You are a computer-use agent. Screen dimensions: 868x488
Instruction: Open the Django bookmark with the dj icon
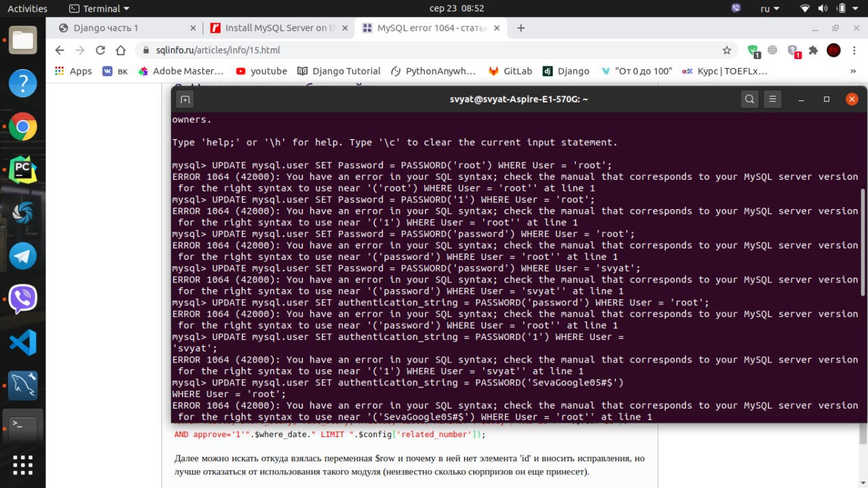point(565,71)
